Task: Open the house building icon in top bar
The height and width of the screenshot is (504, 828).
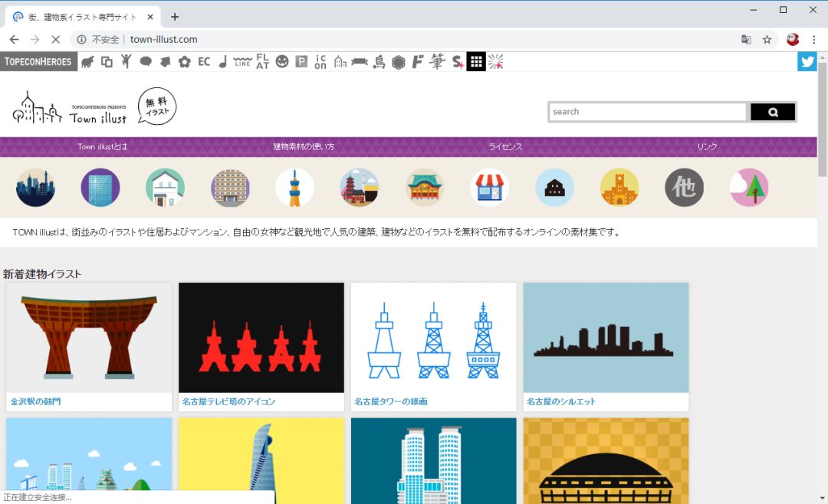Action: pyautogui.click(x=340, y=62)
